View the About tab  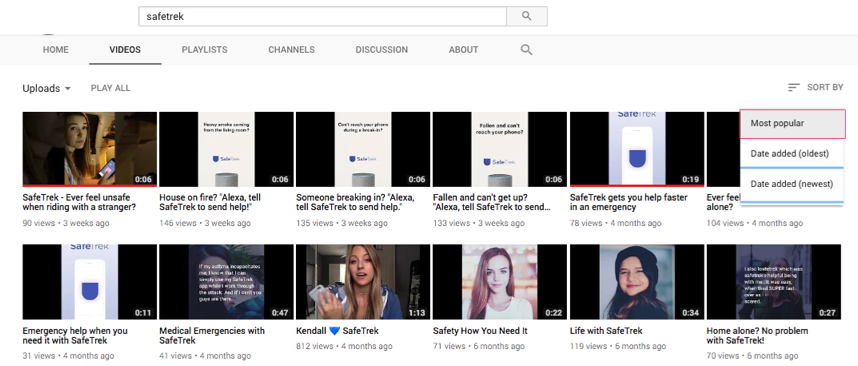[x=463, y=50]
